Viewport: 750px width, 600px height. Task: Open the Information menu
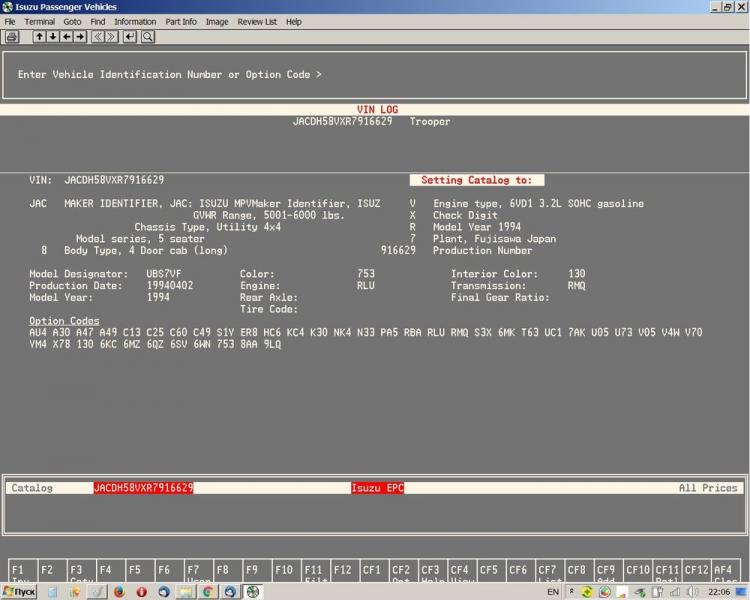tap(135, 22)
